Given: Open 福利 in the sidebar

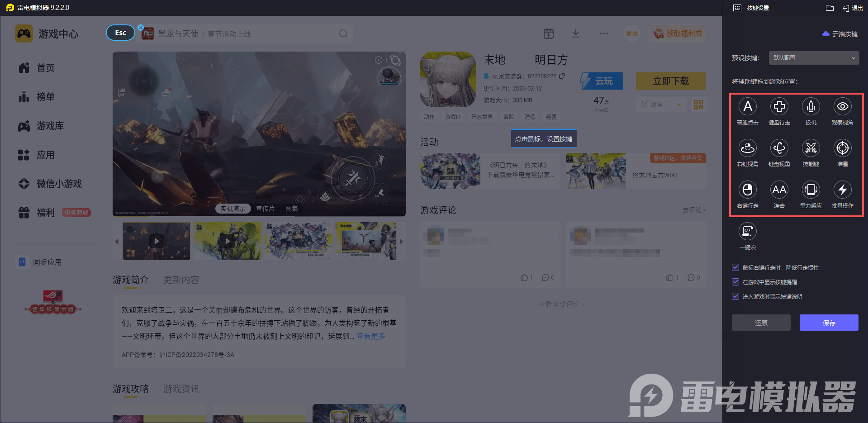Looking at the screenshot, I should pos(37,213).
